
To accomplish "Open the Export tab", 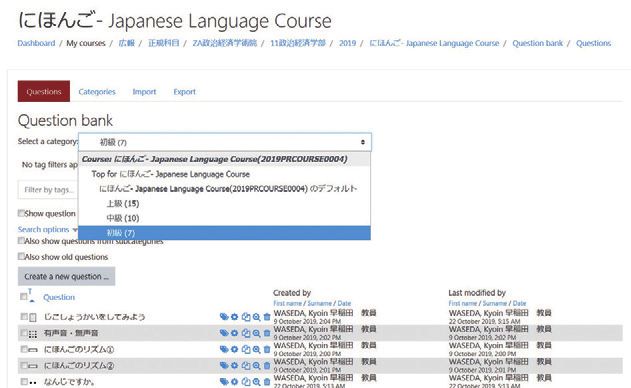I will [185, 92].
